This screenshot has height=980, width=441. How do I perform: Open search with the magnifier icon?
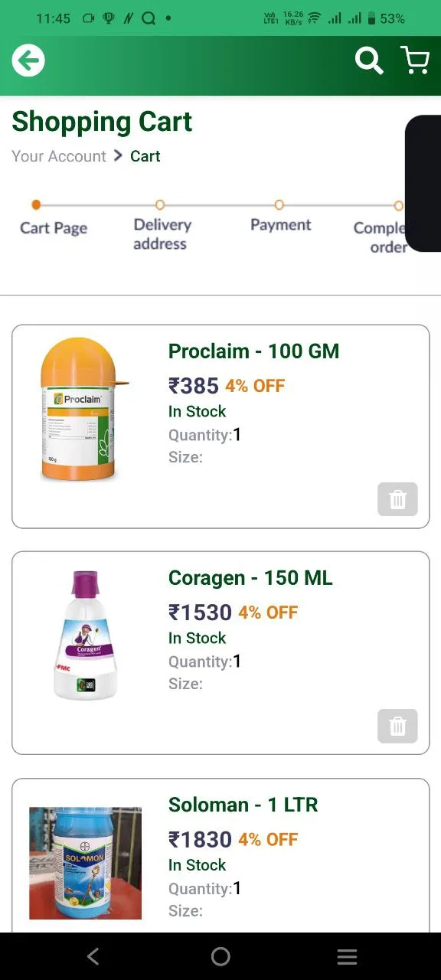click(369, 60)
